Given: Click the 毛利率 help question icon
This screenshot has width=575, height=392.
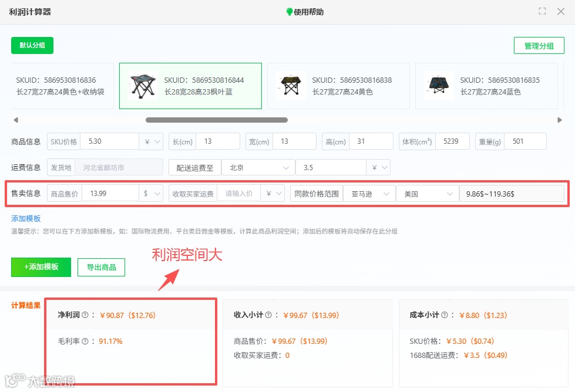Looking at the screenshot, I should click(x=85, y=342).
